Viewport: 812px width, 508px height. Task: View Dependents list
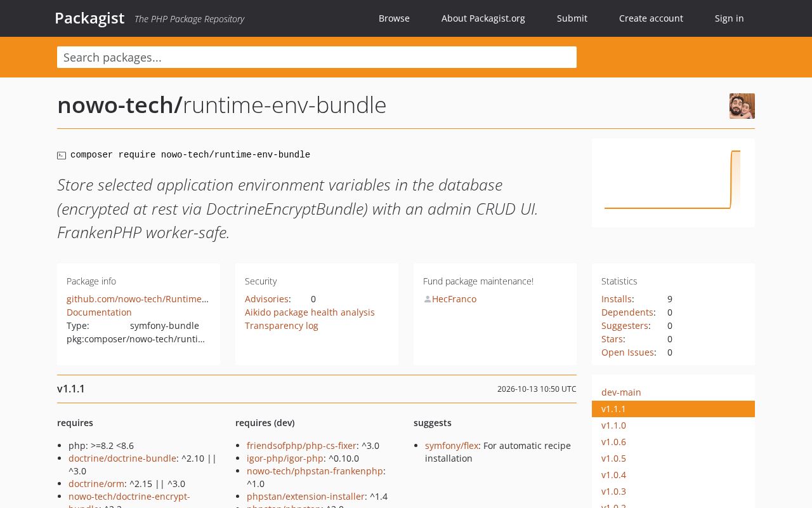[627, 312]
